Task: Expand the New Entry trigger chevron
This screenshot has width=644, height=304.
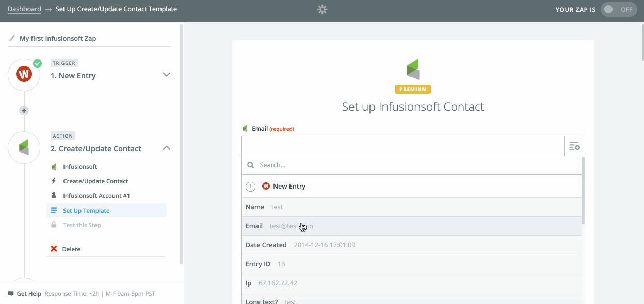Action: coord(166,75)
